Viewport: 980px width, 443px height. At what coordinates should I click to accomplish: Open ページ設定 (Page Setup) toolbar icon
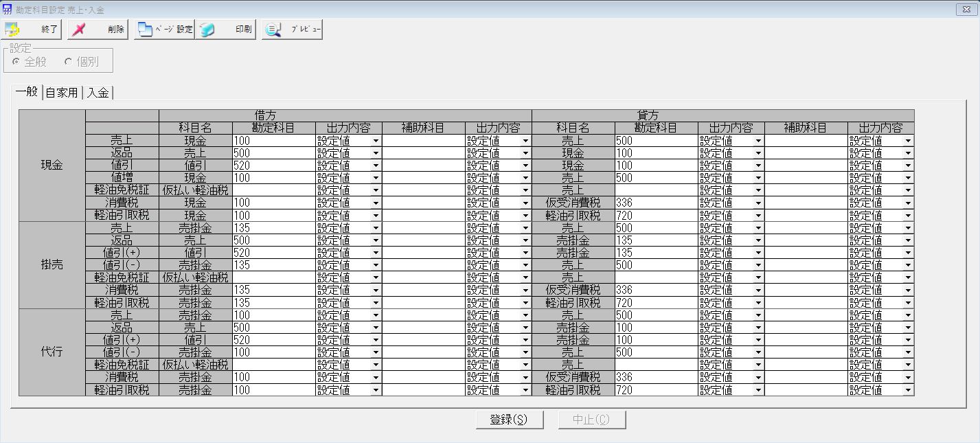point(145,30)
